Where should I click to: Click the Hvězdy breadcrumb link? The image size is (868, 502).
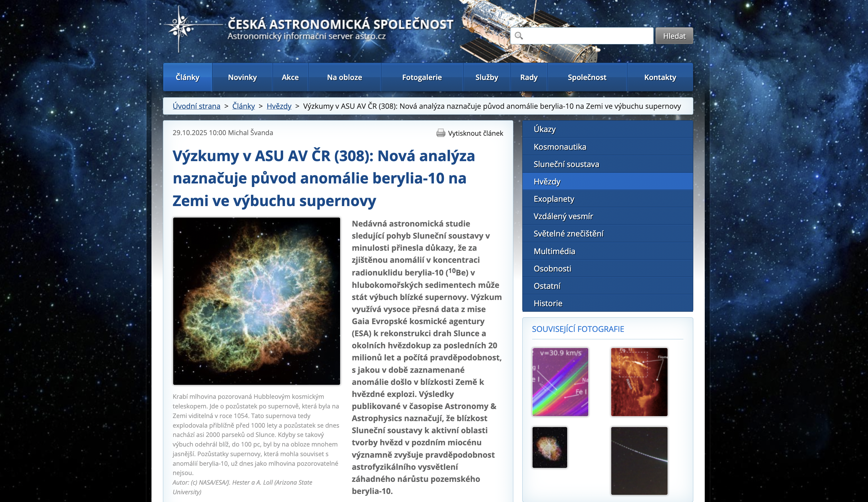pyautogui.click(x=279, y=106)
